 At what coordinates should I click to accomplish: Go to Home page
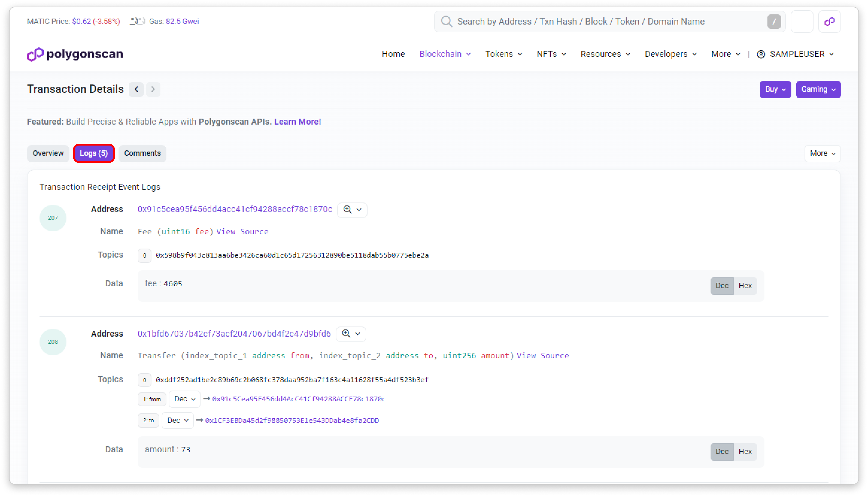393,54
